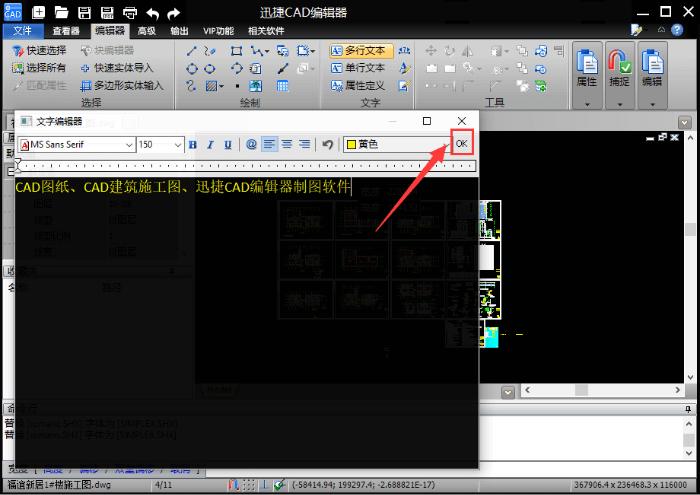Select the Arc drawing tool
The width and height of the screenshot is (700, 495).
click(x=237, y=68)
